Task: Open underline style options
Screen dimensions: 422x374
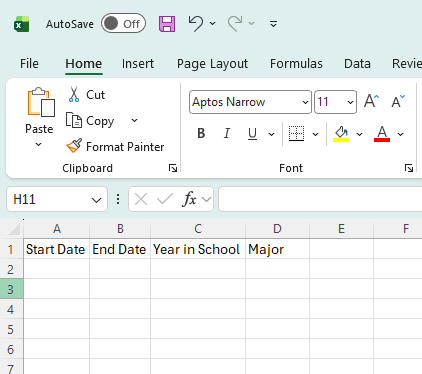Action: [x=272, y=134]
